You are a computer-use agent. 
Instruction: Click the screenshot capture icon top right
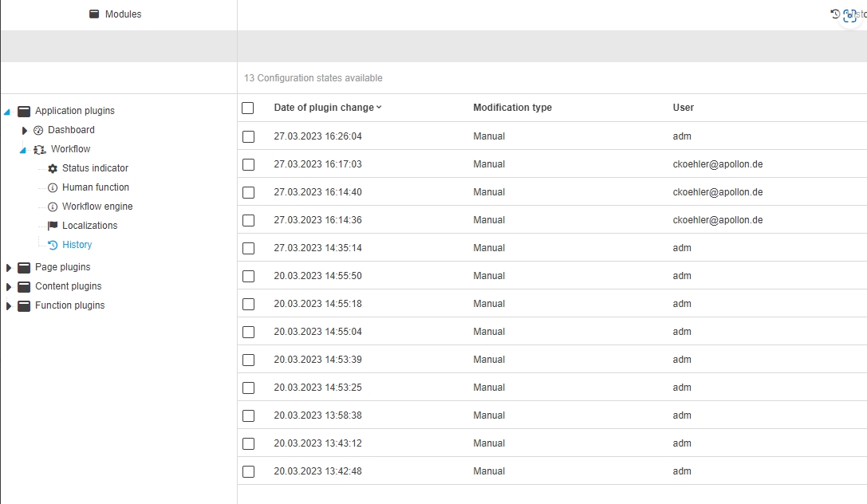[x=849, y=16]
